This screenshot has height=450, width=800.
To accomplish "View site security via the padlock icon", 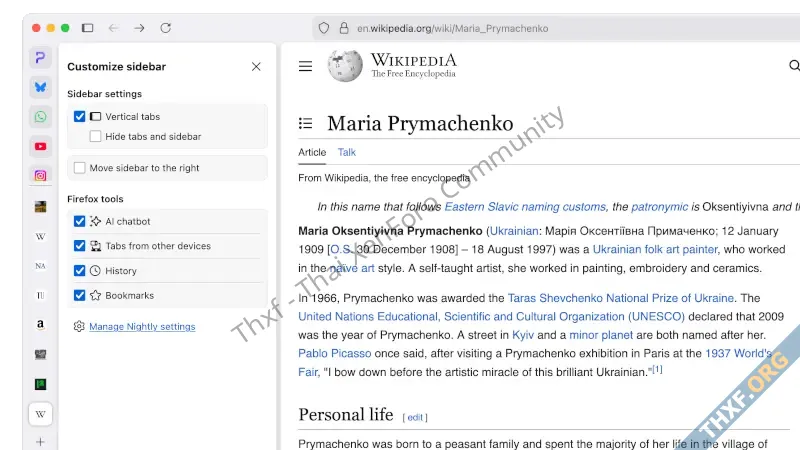I will coord(344,28).
